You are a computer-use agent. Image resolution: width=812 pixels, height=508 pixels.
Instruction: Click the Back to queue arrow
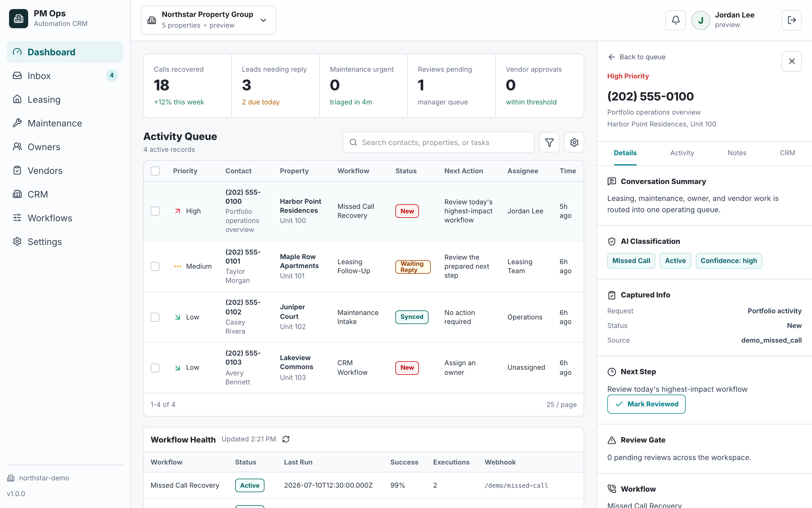point(612,57)
